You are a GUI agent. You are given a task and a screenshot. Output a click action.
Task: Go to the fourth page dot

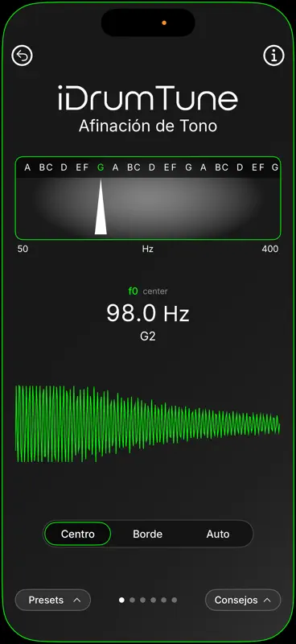click(153, 600)
